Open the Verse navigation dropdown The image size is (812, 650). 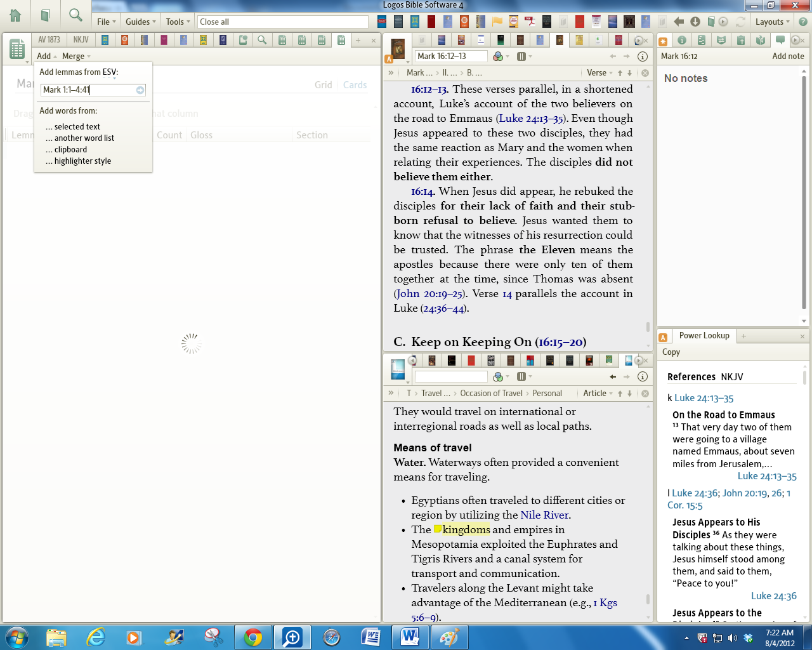point(599,73)
